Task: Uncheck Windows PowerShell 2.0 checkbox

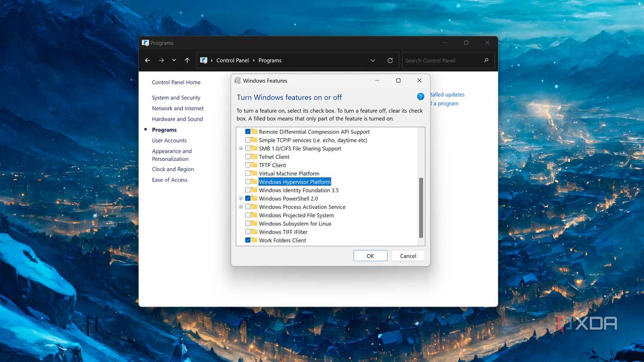Action: point(248,199)
